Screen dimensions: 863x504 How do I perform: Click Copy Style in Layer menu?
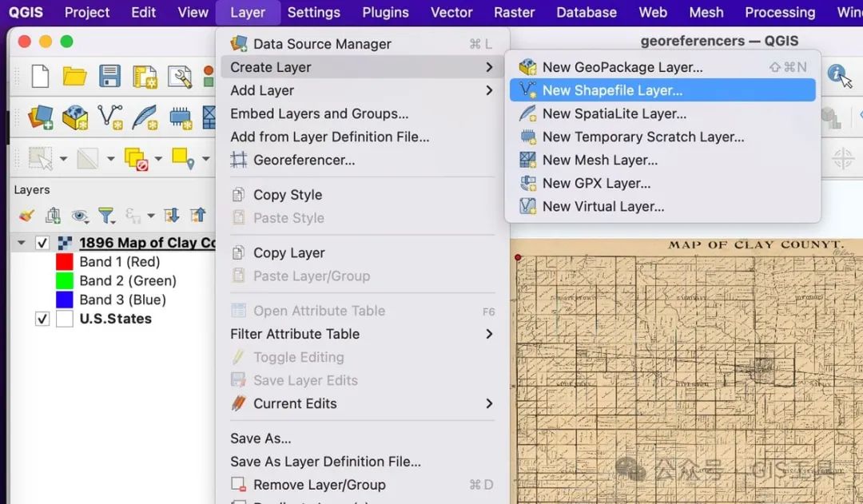coord(362,195)
